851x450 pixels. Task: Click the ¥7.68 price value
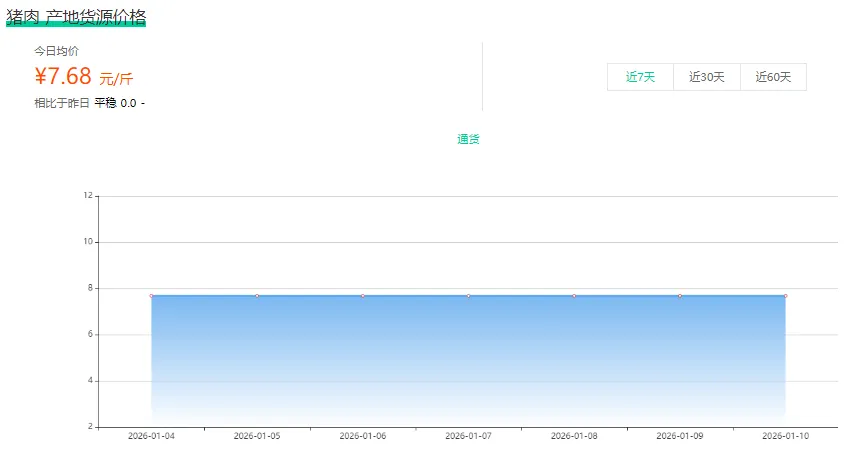63,76
